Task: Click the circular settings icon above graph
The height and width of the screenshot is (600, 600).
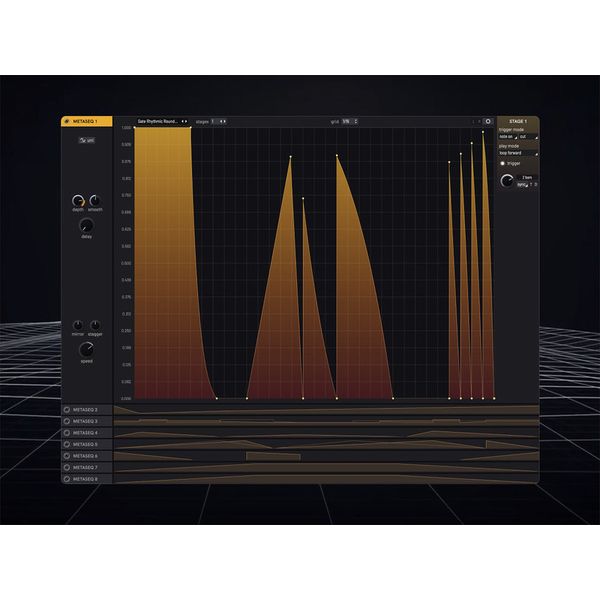Action: (x=488, y=121)
